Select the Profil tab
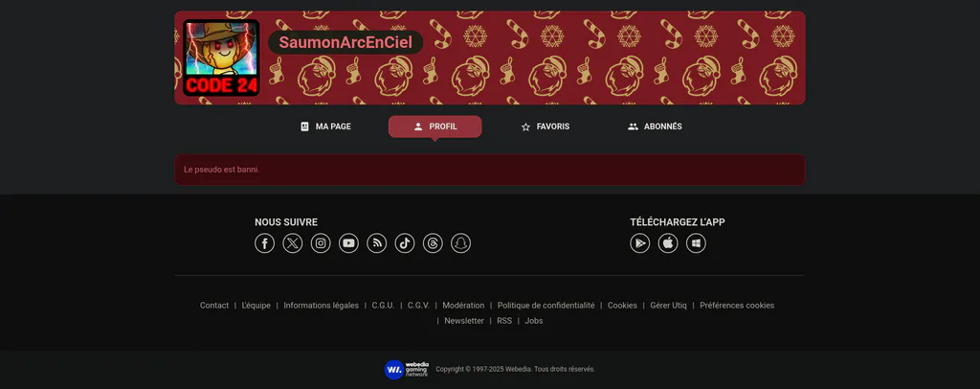The image size is (980, 389). pos(435,126)
